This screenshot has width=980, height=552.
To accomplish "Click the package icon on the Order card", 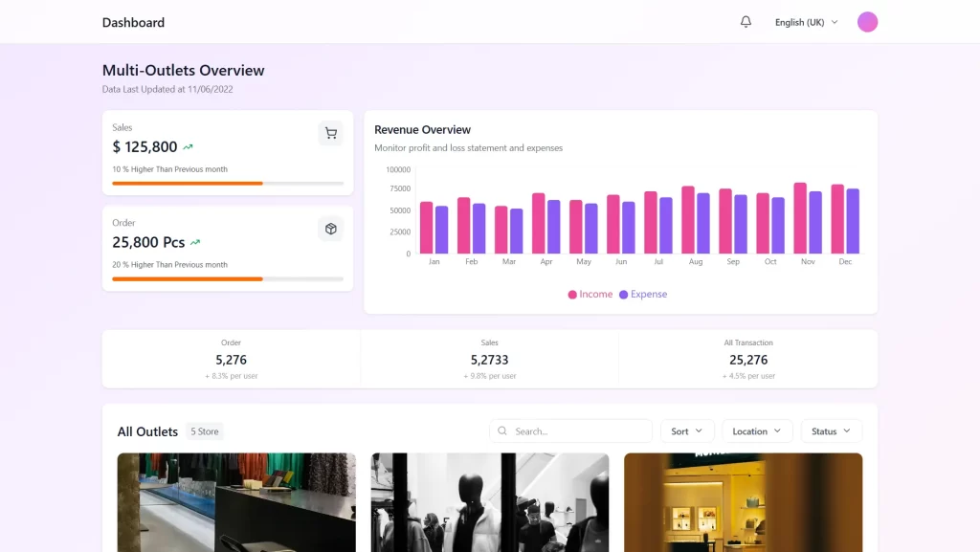I will 330,230.
